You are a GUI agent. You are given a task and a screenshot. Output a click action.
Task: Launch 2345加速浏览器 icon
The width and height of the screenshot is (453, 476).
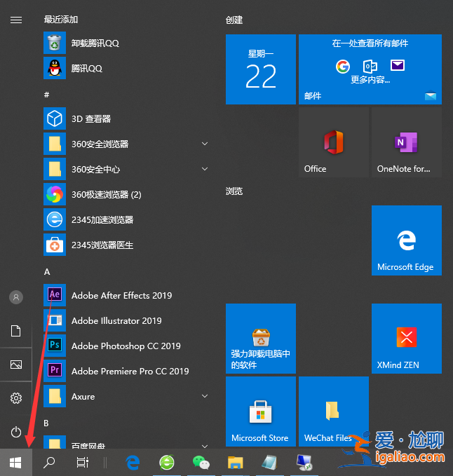point(55,219)
